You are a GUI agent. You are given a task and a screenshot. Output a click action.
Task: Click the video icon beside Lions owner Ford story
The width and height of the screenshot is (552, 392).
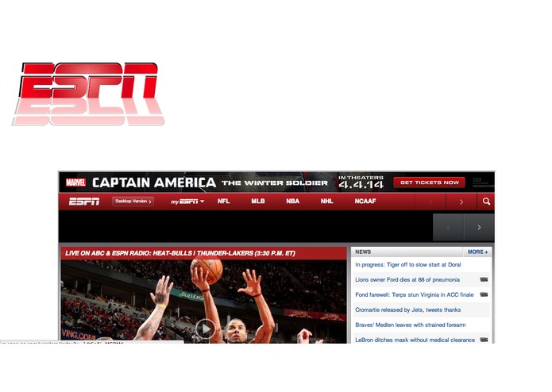484,279
